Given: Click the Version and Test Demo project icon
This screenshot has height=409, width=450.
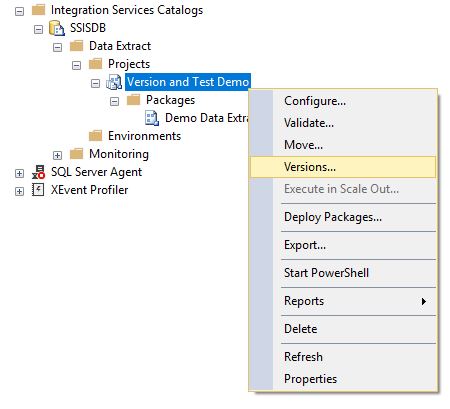Looking at the screenshot, I should pyautogui.click(x=114, y=82).
